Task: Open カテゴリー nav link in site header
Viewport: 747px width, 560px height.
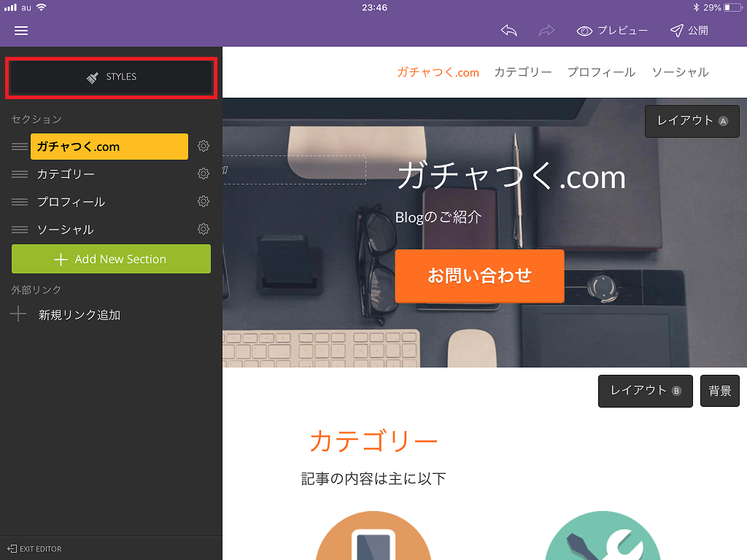Action: [x=522, y=72]
